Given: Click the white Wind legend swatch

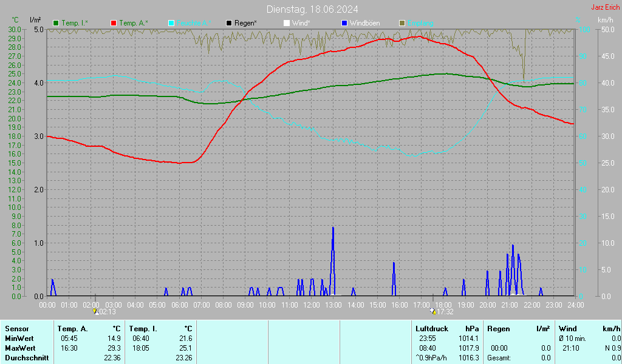Looking at the screenshot, I should pos(287,24).
